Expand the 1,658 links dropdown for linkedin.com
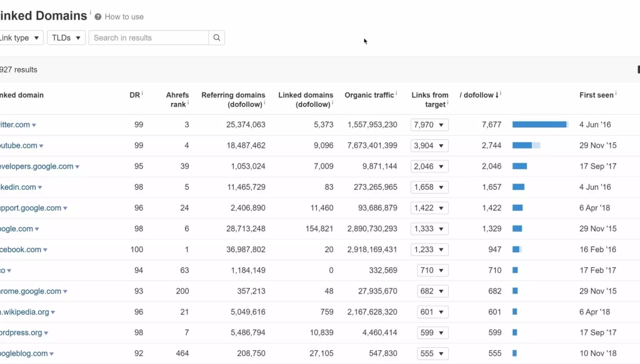 click(429, 187)
